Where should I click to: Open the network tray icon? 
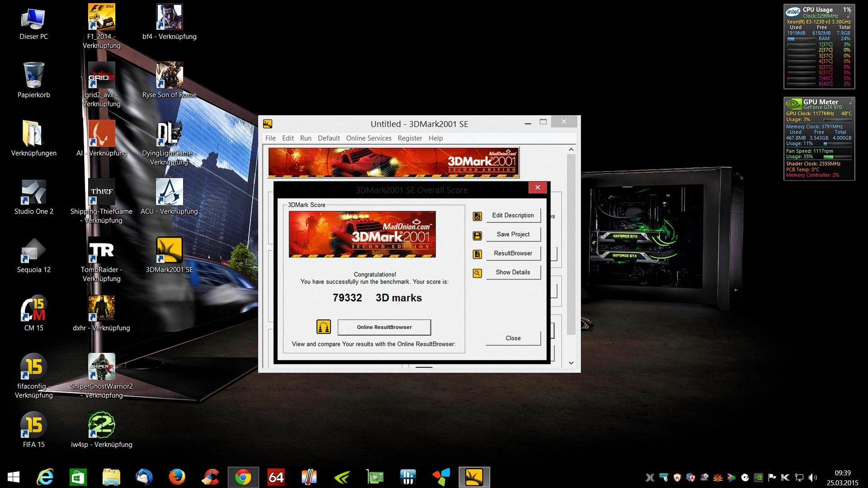[799, 478]
